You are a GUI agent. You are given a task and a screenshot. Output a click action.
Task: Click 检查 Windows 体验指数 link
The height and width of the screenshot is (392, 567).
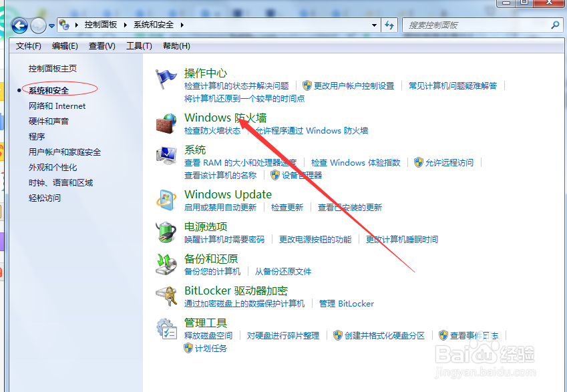[x=356, y=162]
